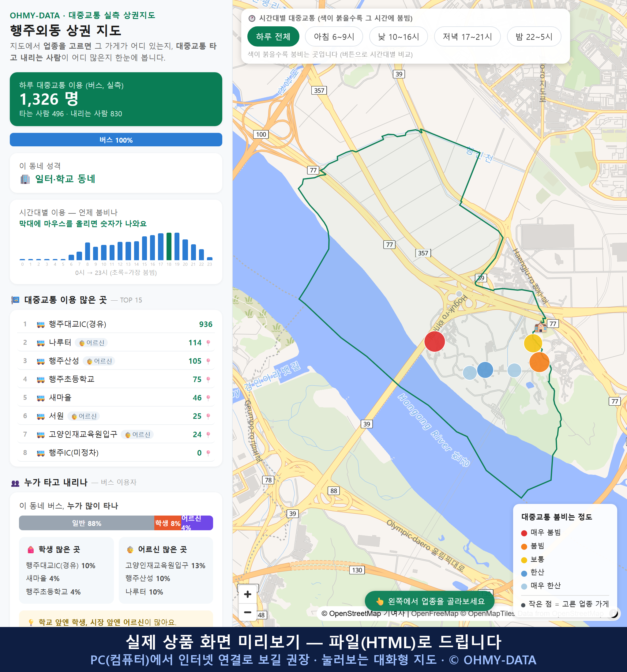Click the green peak bar at hour 18
This screenshot has height=672, width=627.
tap(169, 246)
